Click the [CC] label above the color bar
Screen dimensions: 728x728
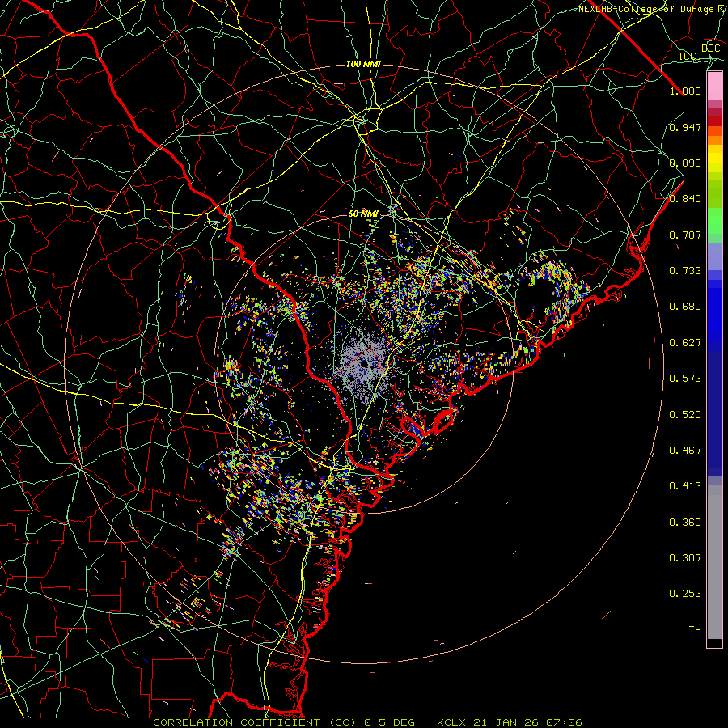(x=691, y=56)
